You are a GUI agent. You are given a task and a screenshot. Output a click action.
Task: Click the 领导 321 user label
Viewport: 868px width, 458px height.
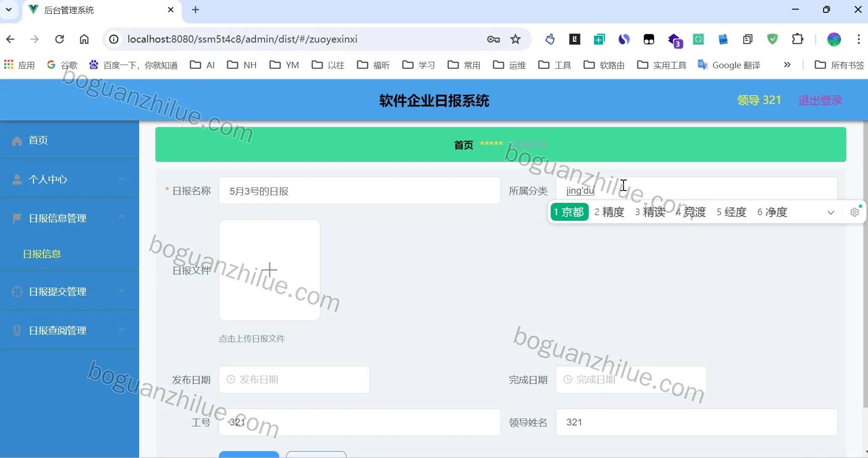point(759,100)
